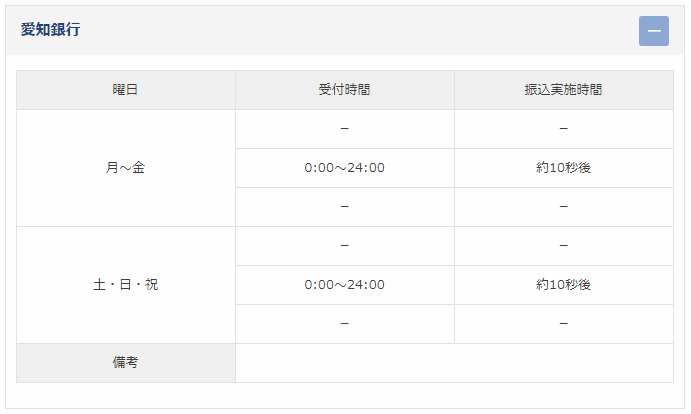Image resolution: width=691 pixels, height=414 pixels.
Task: Click last dash under 受付時間 for 土・日・祝
Action: tap(345, 324)
